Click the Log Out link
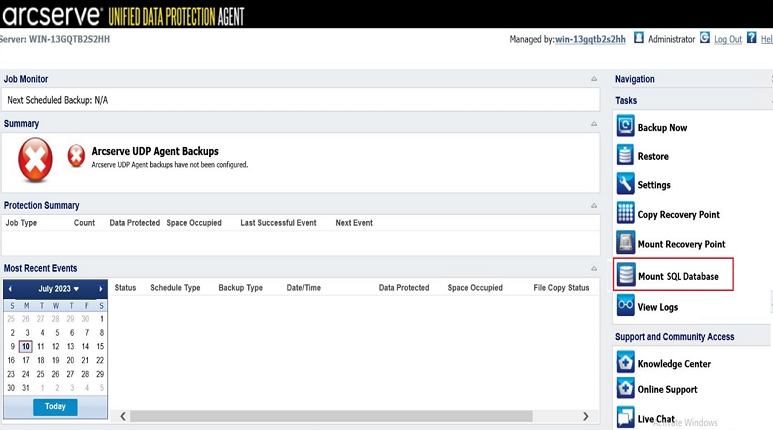The image size is (773, 430). 728,39
